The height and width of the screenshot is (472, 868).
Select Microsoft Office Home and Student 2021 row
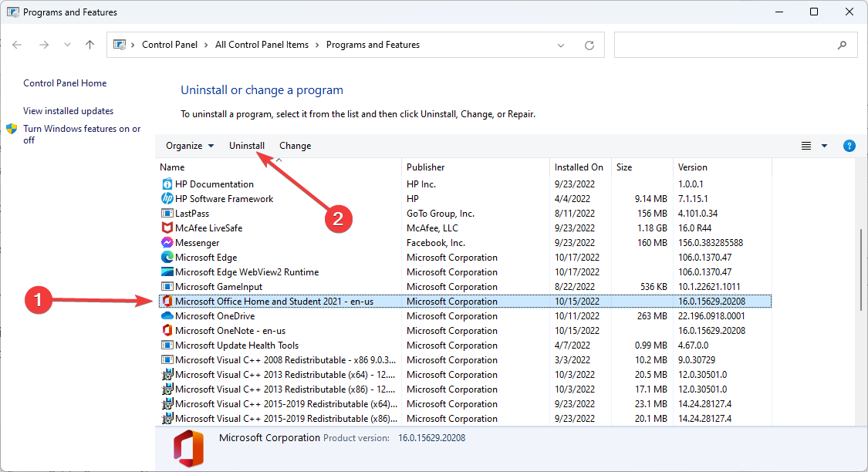(465, 301)
